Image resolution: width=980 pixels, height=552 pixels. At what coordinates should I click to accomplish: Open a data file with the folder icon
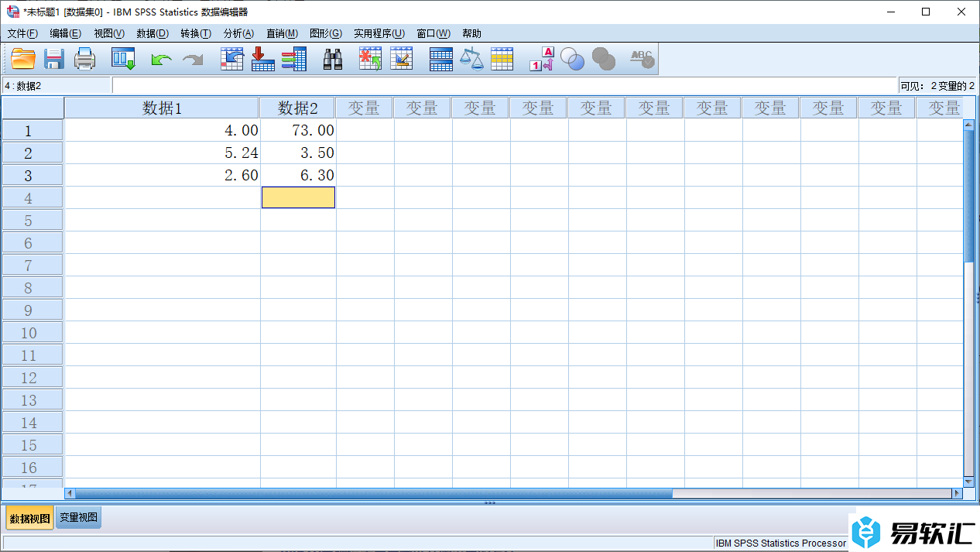click(x=23, y=59)
